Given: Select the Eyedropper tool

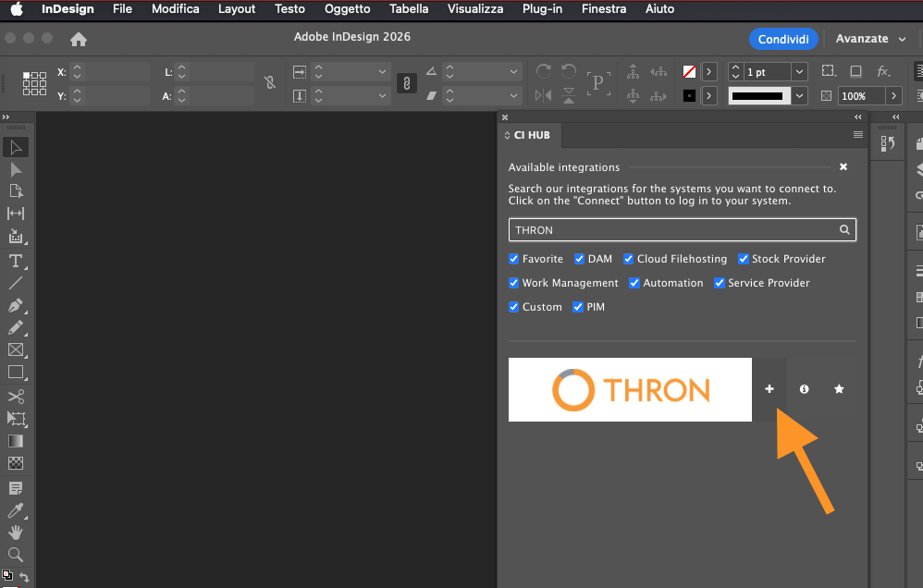Looking at the screenshot, I should tap(16, 511).
